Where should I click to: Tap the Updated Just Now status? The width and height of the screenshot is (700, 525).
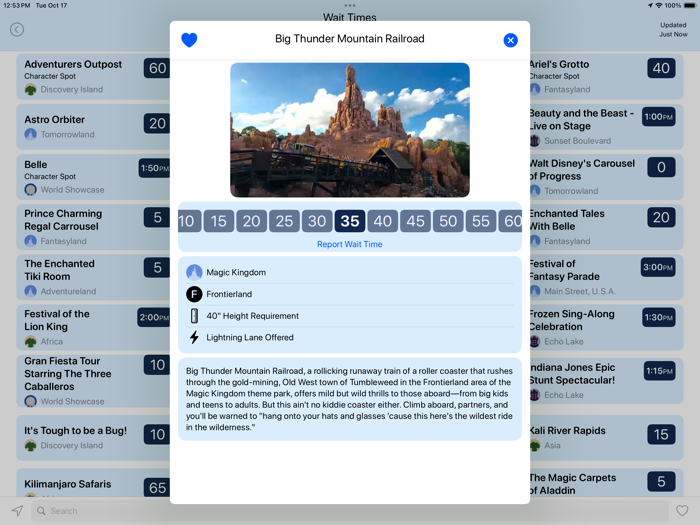[673, 29]
